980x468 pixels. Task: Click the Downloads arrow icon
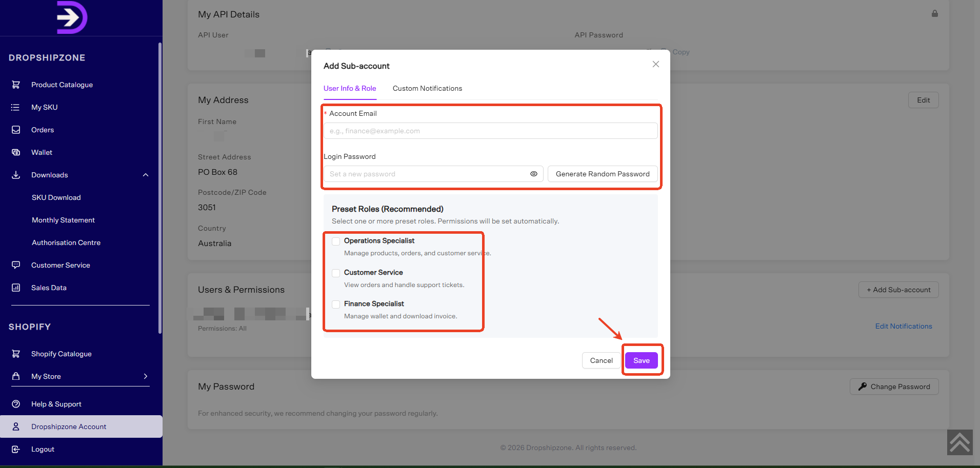[x=16, y=175]
